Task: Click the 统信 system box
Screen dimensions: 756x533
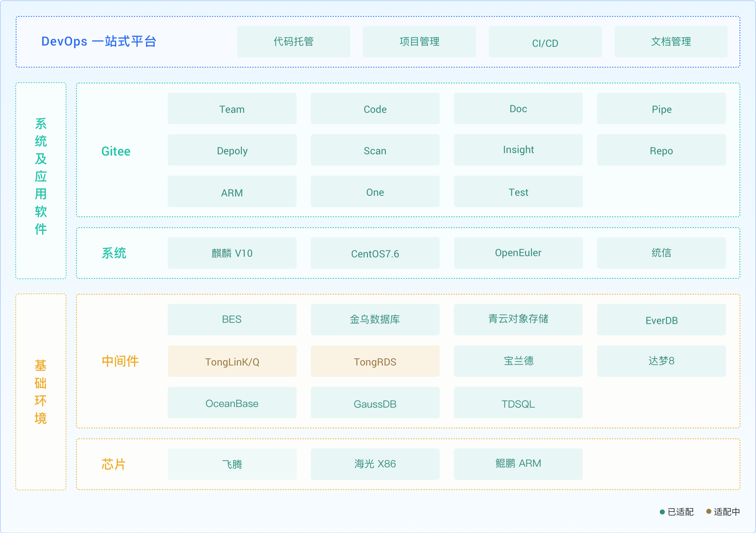Action: click(x=661, y=253)
